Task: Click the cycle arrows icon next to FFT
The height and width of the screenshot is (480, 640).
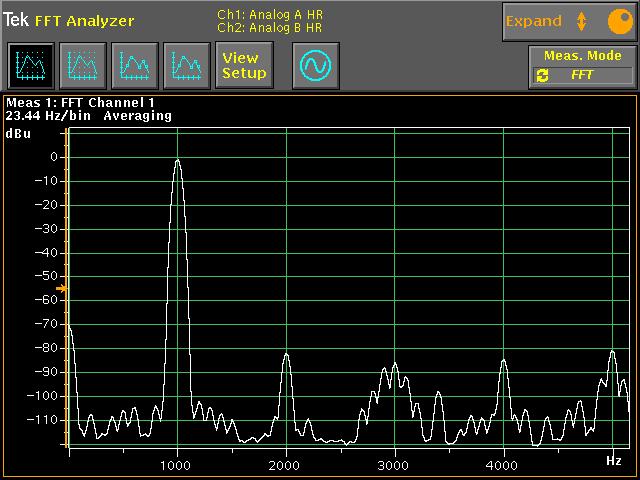Action: point(543,75)
